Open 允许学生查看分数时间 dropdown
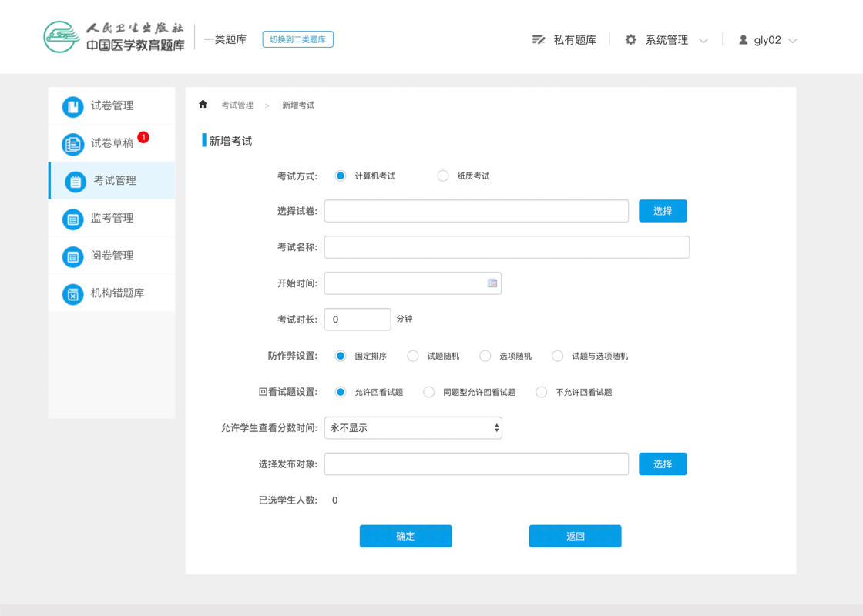This screenshot has width=863, height=616. 413,428
